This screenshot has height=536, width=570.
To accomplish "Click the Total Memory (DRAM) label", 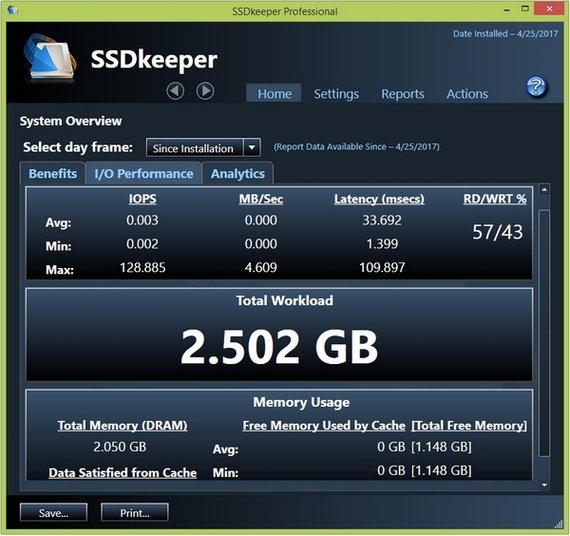I will [x=123, y=425].
